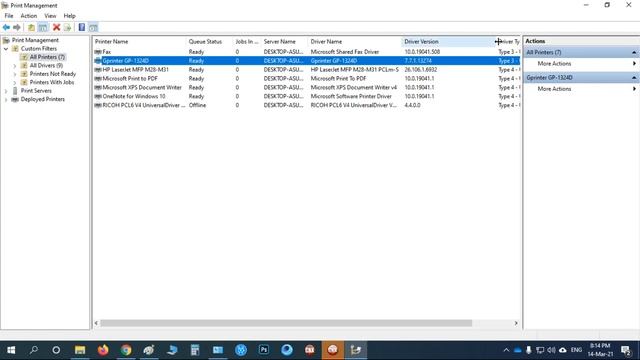Open File Explorer from the taskbar
The height and width of the screenshot is (360, 640).
click(80, 350)
